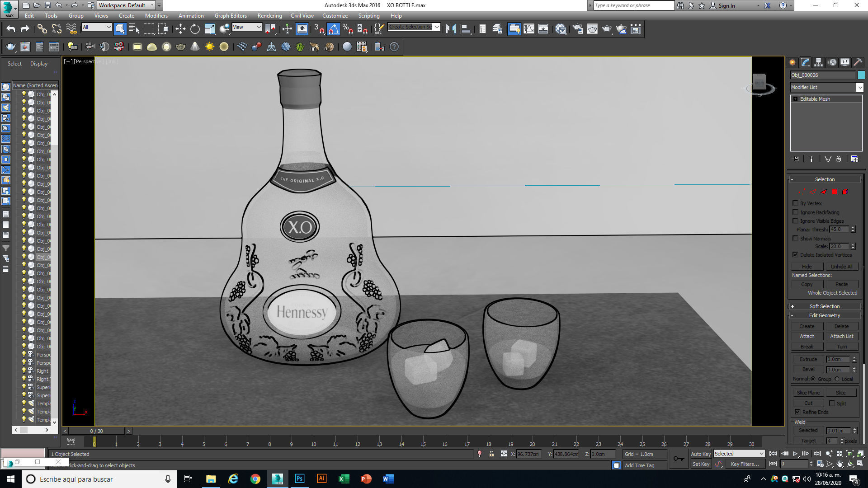This screenshot has height=488, width=868.
Task: Open the Customize menu
Action: 335,15
